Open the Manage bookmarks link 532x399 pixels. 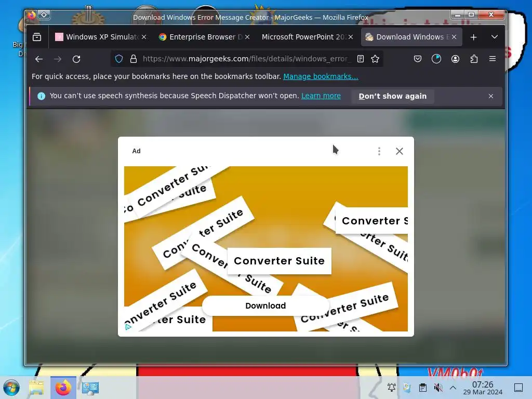[321, 77]
